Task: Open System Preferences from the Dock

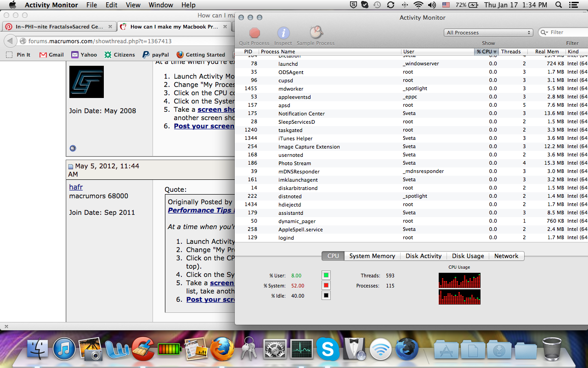Action: (275, 349)
